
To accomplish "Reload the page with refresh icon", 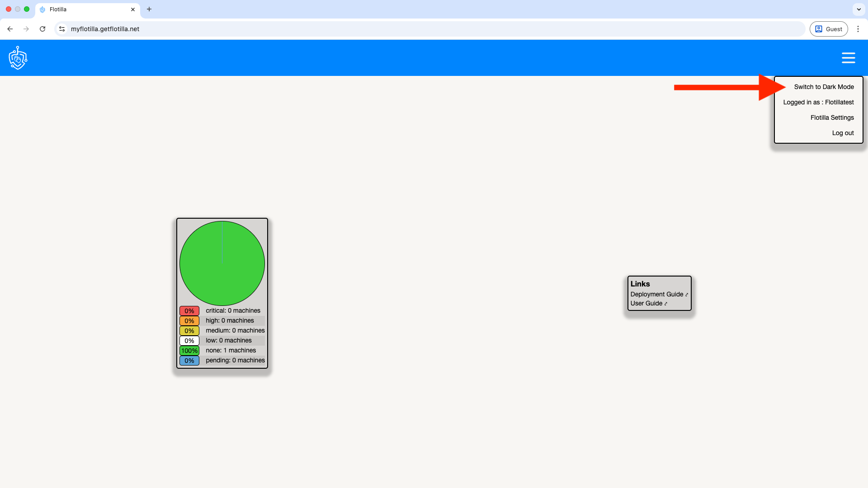I will point(42,29).
